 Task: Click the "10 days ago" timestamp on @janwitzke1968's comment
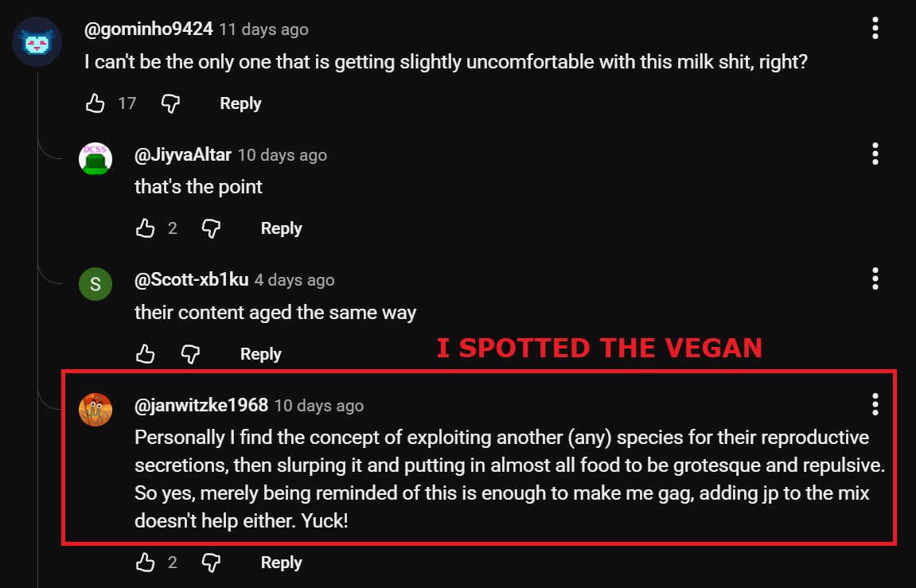(318, 405)
